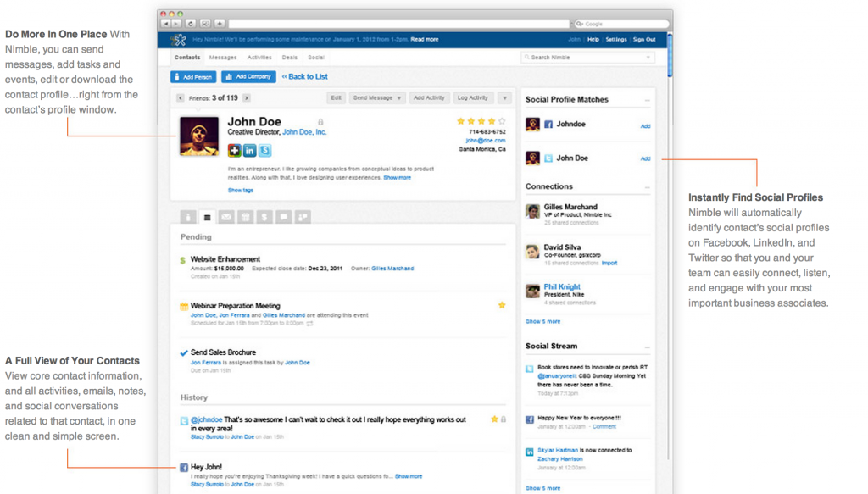Set John Doe rating to five stars

(502, 121)
